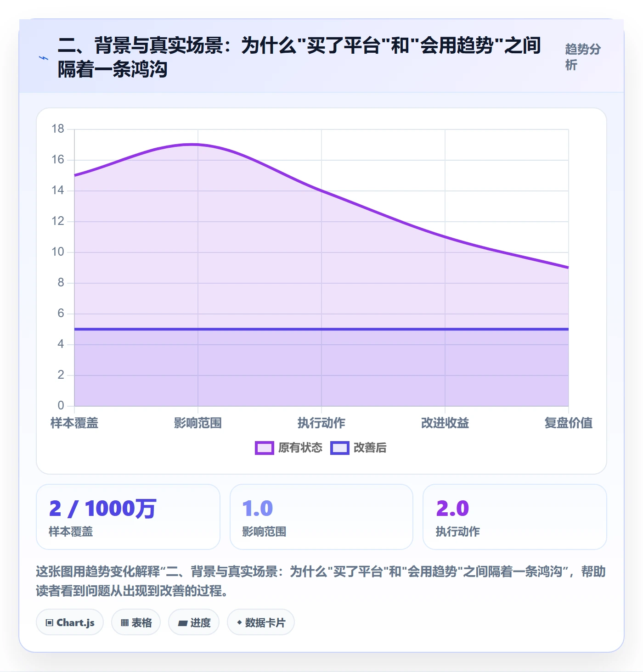Image resolution: width=643 pixels, height=672 pixels.
Task: Toggle the 改善后 legend swatch
Action: (340, 448)
